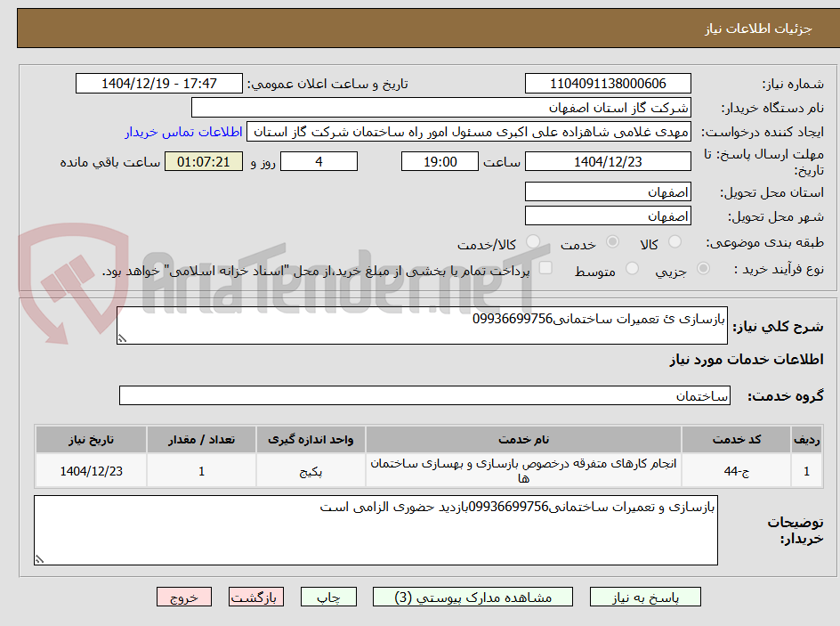Click the service name cell انجام کارهای متفرقه
This screenshot has width=840, height=626.
coord(523,471)
